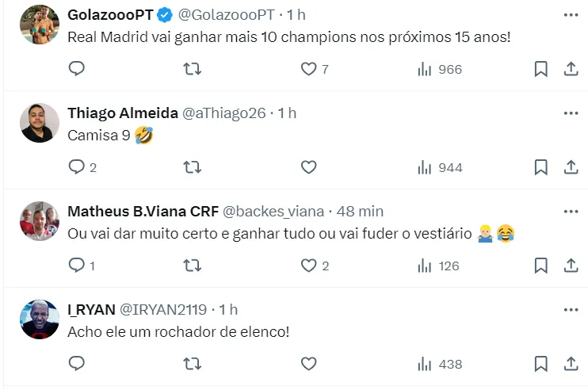The image size is (588, 390).
Task: Open Thiago Almeida's profile name link
Action: click(x=122, y=113)
